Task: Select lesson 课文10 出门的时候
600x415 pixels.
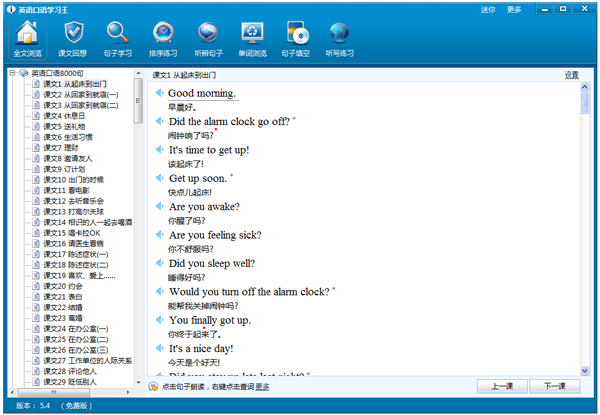Action: tap(73, 179)
